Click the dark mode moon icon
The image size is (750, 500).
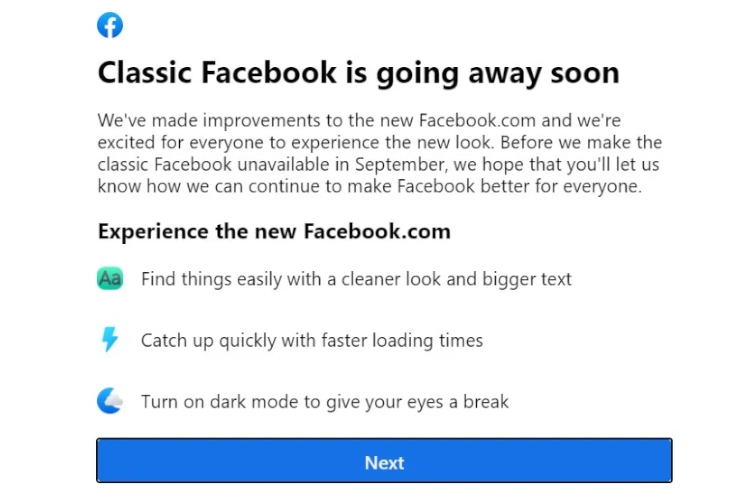click(110, 401)
